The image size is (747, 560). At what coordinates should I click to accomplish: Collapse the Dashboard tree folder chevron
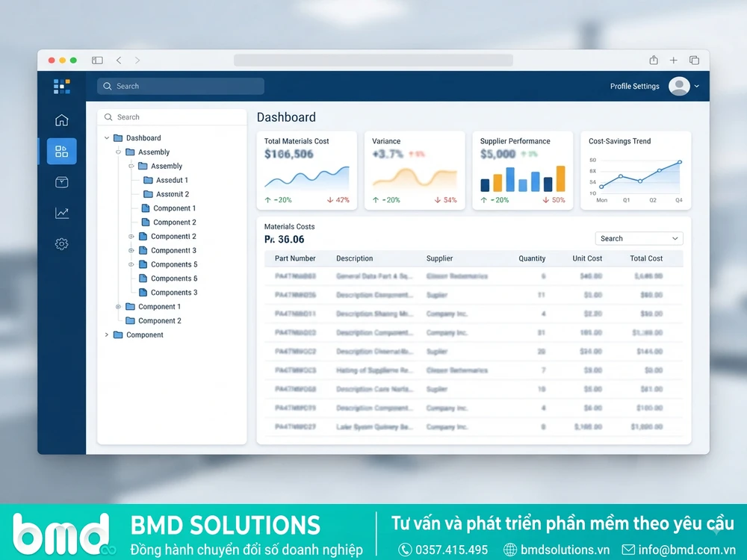pos(107,138)
